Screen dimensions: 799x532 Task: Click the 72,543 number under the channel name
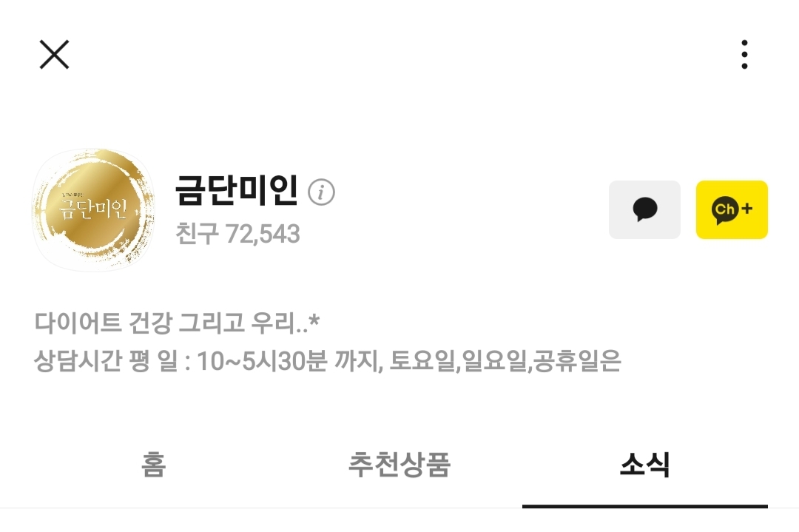263,235
